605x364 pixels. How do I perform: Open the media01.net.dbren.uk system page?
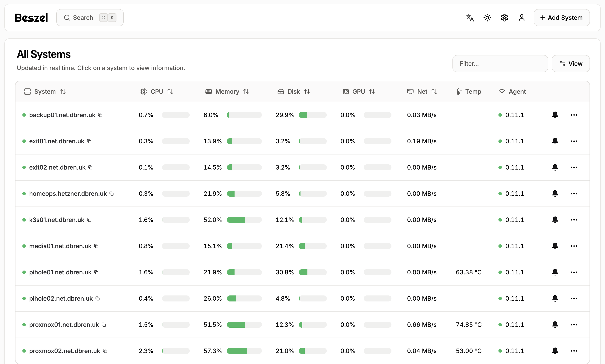click(60, 246)
